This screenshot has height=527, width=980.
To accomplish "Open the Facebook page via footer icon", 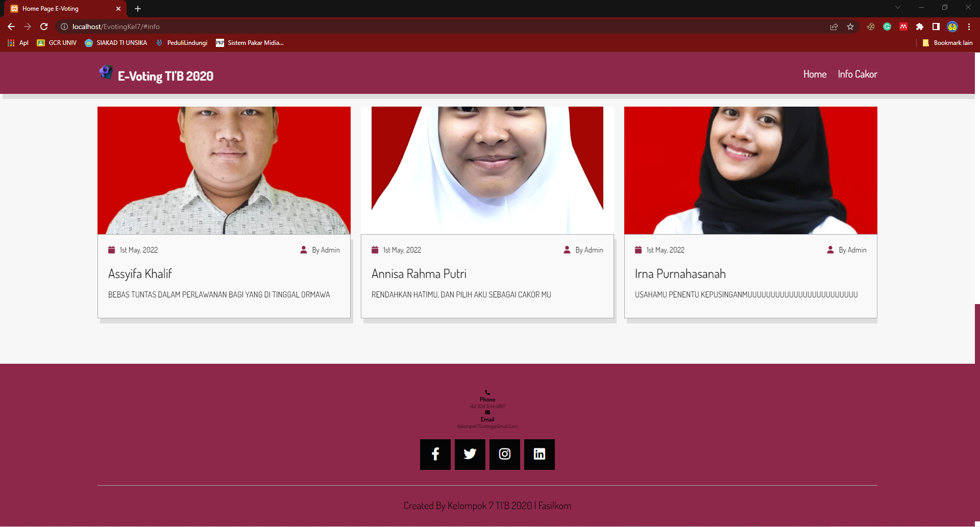I will (x=435, y=454).
